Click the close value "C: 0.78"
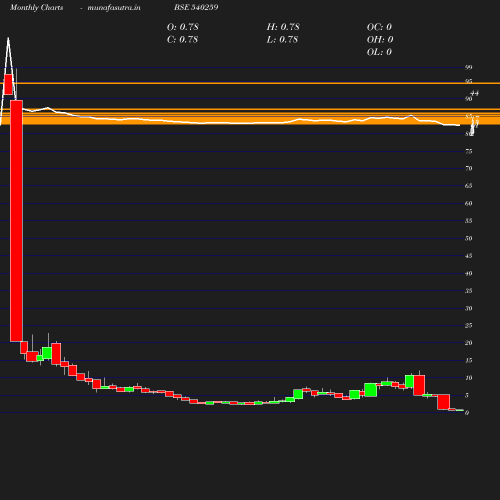 click(x=182, y=40)
